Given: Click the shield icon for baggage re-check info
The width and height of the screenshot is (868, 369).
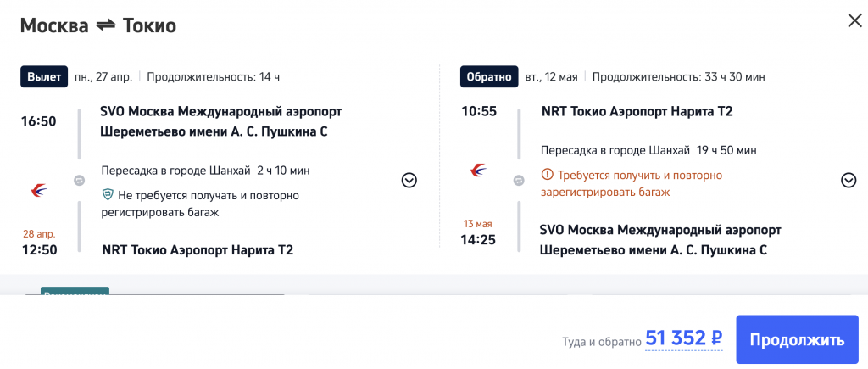Looking at the screenshot, I should [x=108, y=195].
